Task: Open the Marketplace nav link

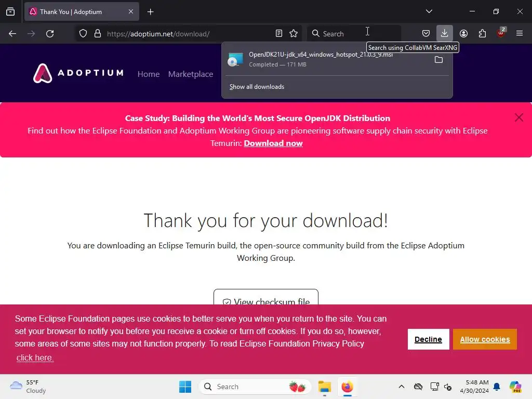Action: pyautogui.click(x=191, y=74)
